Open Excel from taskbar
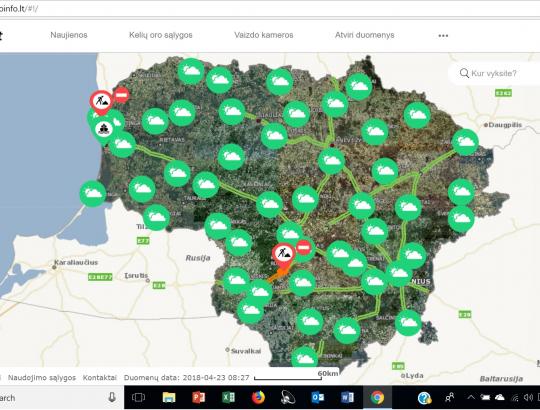The image size is (540, 410). [x=228, y=398]
